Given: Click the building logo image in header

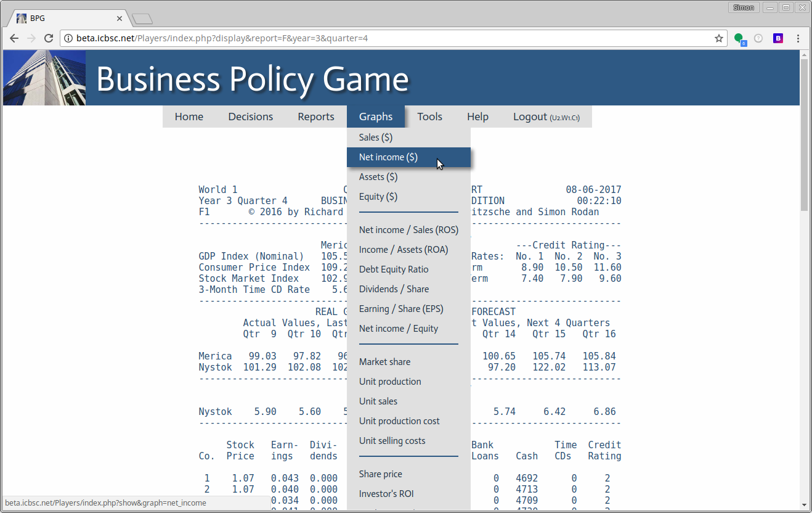Looking at the screenshot, I should 44,78.
